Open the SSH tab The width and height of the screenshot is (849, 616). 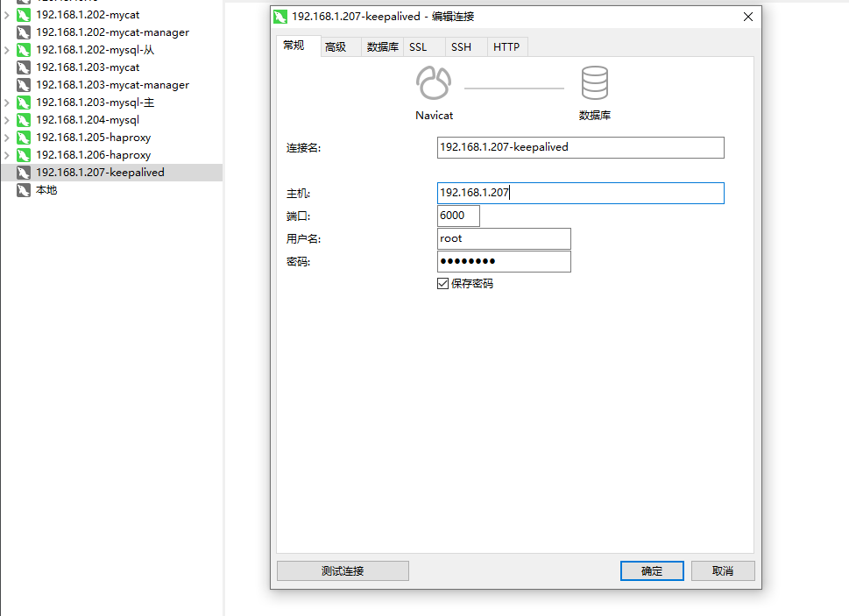[466, 47]
